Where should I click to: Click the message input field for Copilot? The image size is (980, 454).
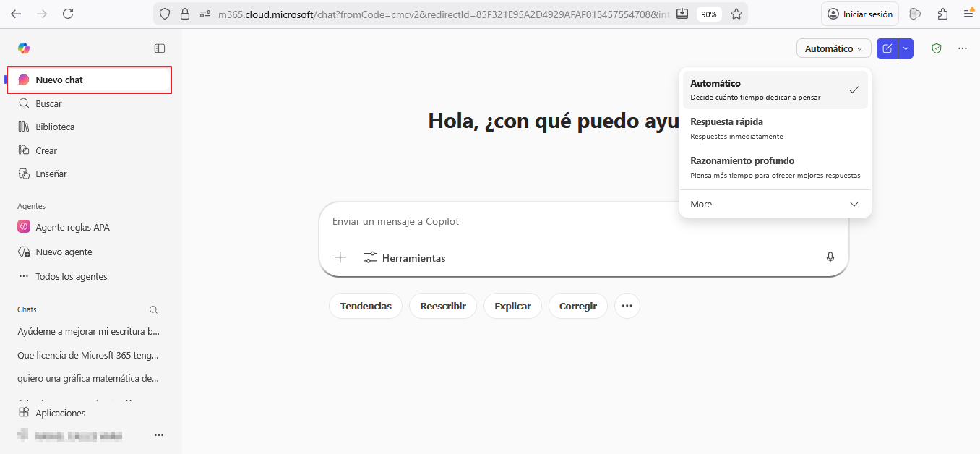(583, 221)
